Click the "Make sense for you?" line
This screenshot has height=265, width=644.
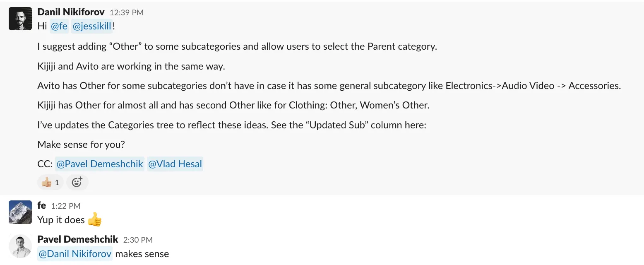point(81,145)
